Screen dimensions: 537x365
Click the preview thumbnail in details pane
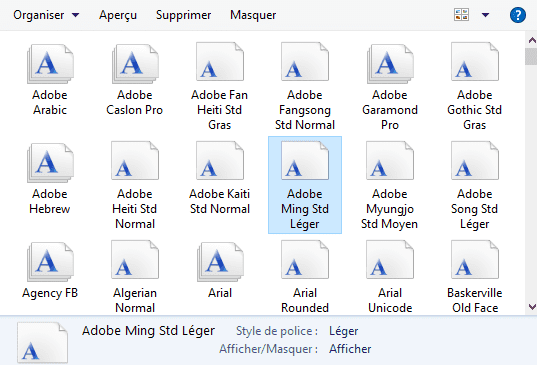(42, 342)
